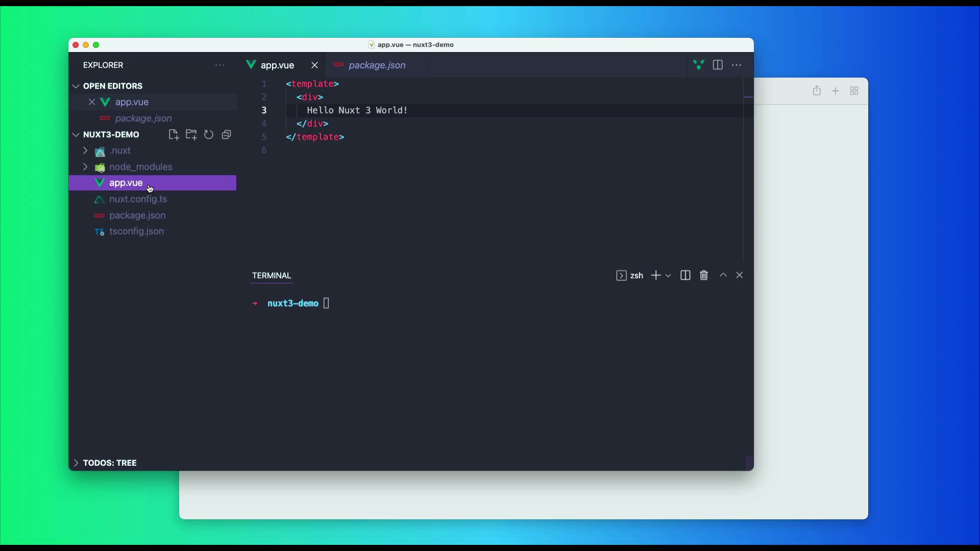Open the editor's more actions ellipsis menu
Screen dimensions: 980x551
tap(737, 65)
